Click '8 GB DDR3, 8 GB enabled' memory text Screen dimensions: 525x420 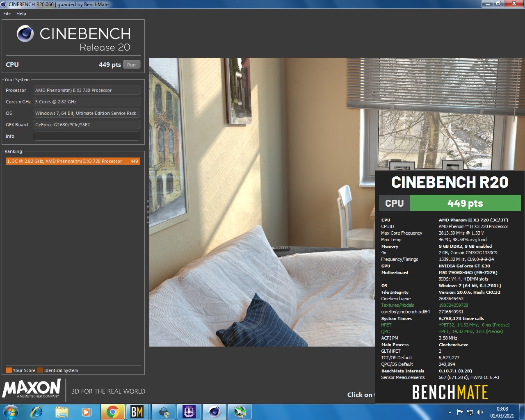click(x=465, y=246)
